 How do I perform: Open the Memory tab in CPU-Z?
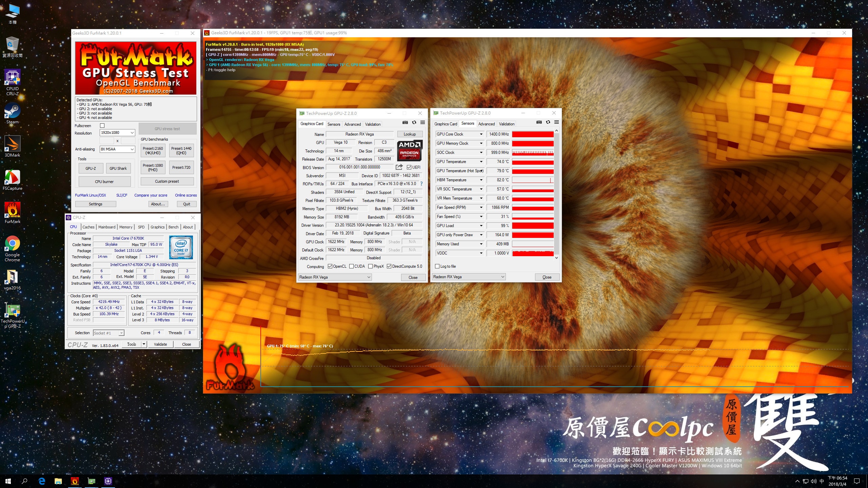tap(126, 227)
